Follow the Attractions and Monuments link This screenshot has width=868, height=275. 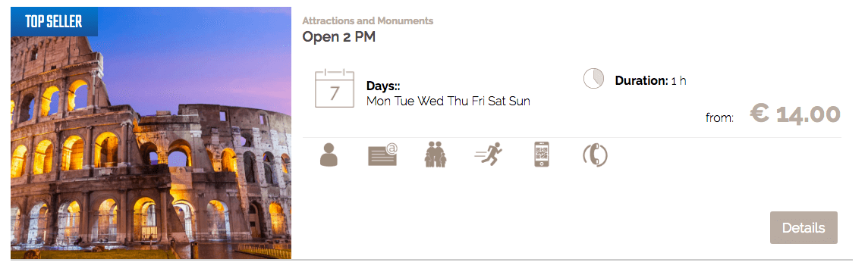coord(367,21)
